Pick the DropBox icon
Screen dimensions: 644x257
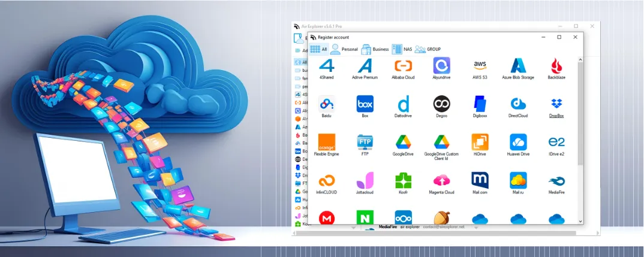(x=556, y=104)
